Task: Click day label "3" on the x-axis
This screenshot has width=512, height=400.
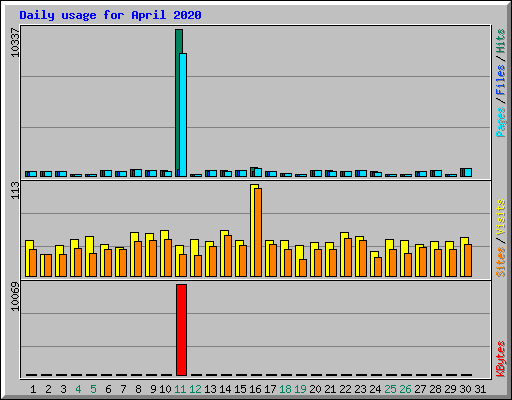Action: click(63, 389)
